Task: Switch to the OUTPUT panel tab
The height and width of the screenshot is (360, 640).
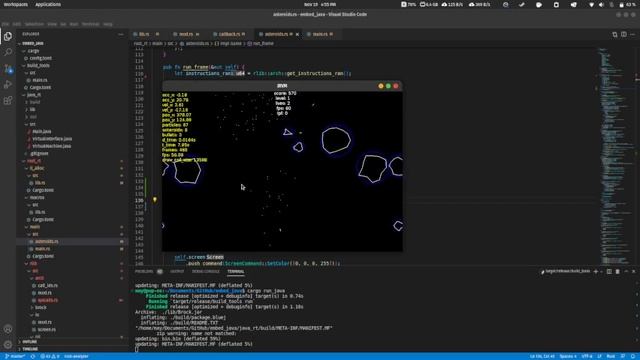Action: click(x=177, y=271)
